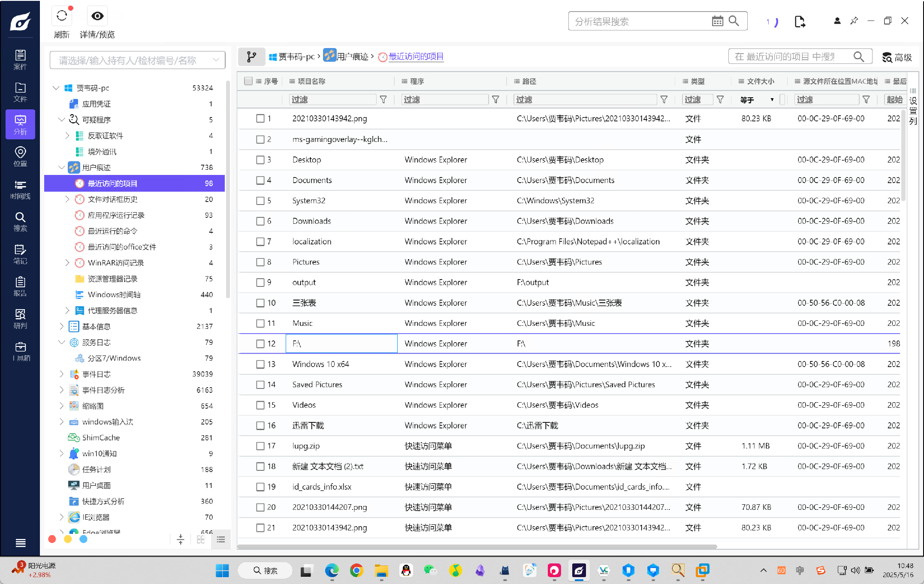Open the details/preview (详情/预览) eye icon

pyautogui.click(x=97, y=16)
